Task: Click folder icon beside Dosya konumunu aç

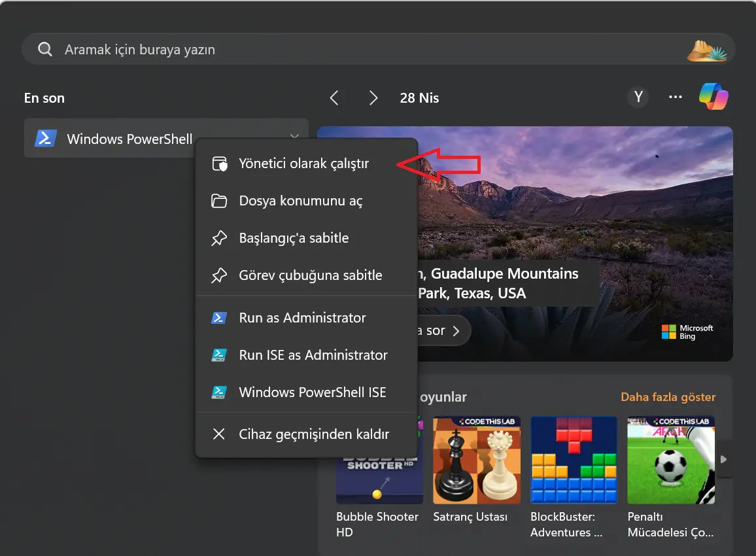Action: tap(219, 201)
